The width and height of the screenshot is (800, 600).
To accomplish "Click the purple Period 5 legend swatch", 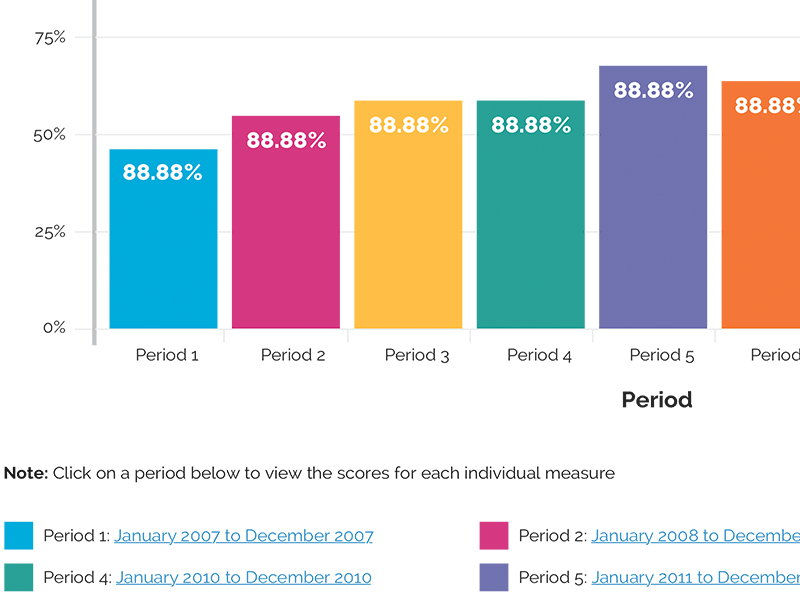I will click(x=494, y=578).
